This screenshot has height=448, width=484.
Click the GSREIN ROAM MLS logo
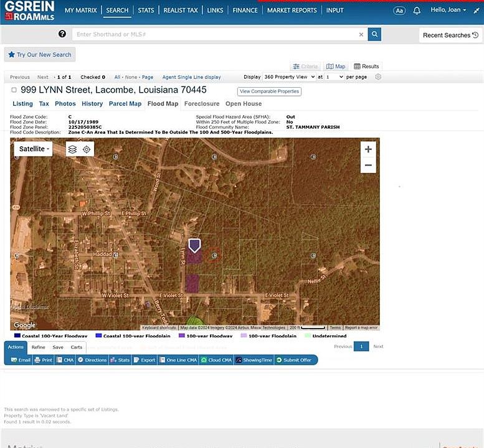[29, 11]
